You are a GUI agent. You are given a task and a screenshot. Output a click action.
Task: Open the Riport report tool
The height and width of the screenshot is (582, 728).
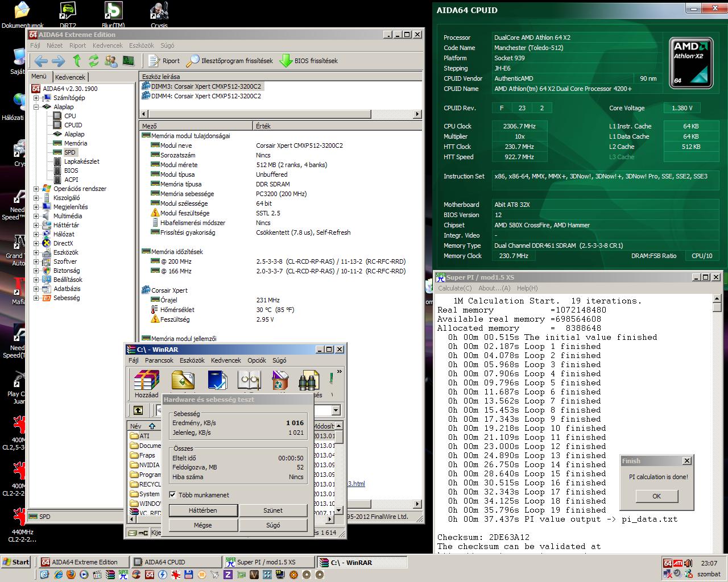point(164,61)
